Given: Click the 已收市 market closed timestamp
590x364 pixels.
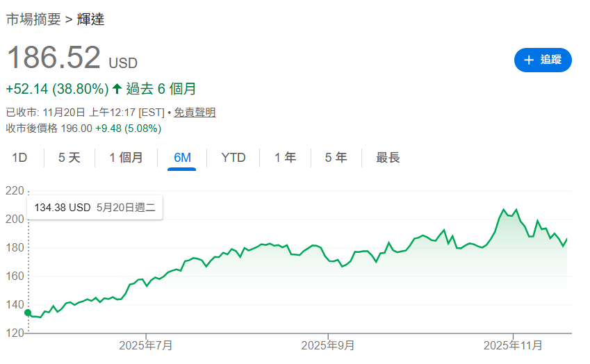Looking at the screenshot, I should (85, 113).
